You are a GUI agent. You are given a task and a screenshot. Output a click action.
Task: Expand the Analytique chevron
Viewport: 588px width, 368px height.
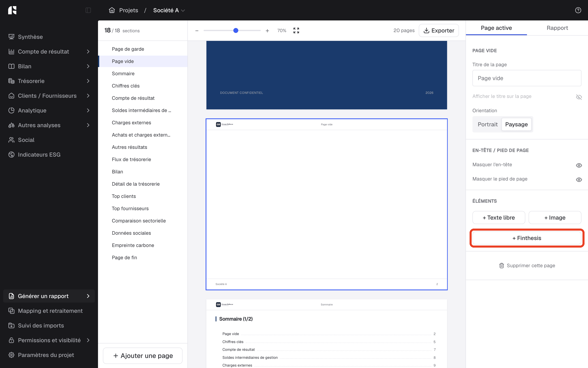click(88, 110)
